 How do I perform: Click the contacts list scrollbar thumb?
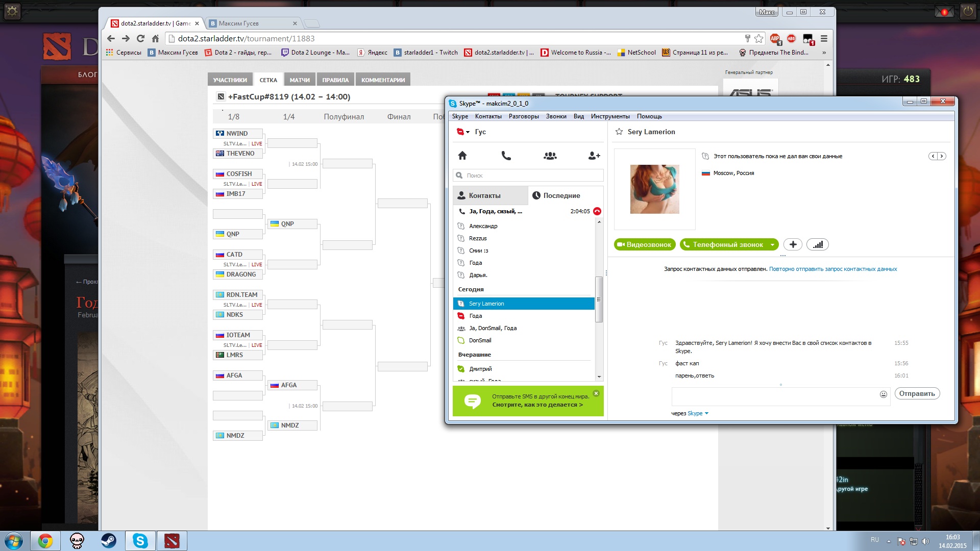coord(599,299)
